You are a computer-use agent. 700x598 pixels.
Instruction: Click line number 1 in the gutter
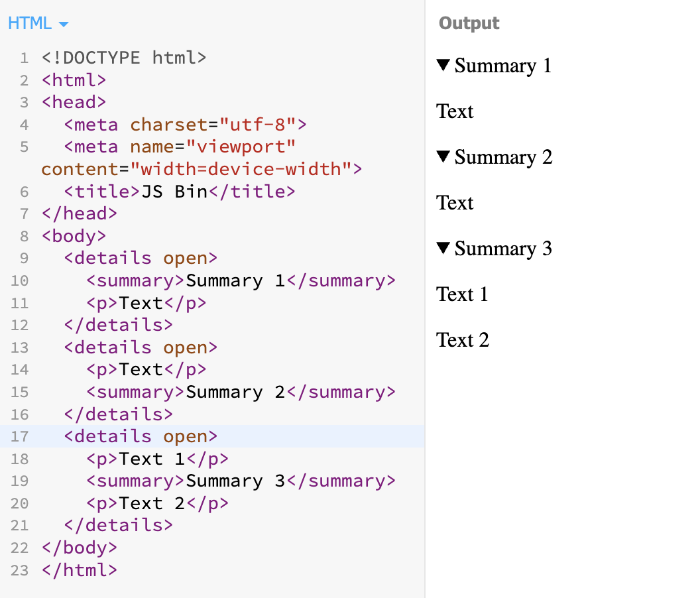[x=24, y=58]
